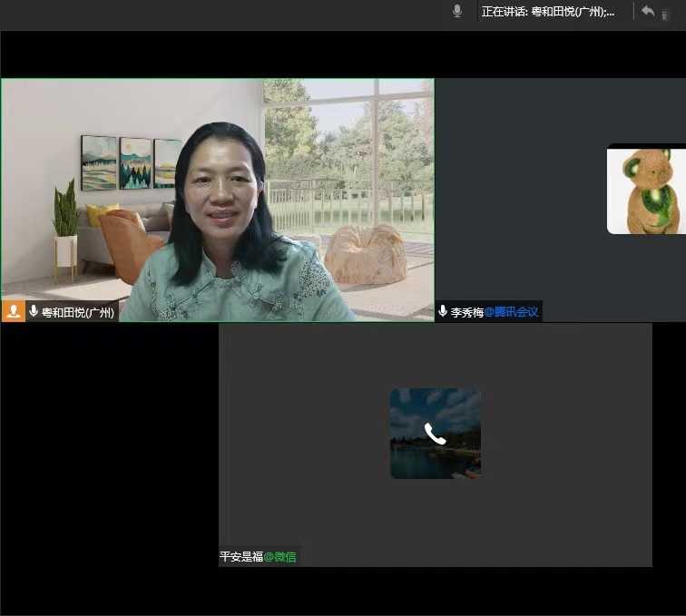
Task: Click the 粤和田悦(广州) name label
Action: pyautogui.click(x=78, y=312)
